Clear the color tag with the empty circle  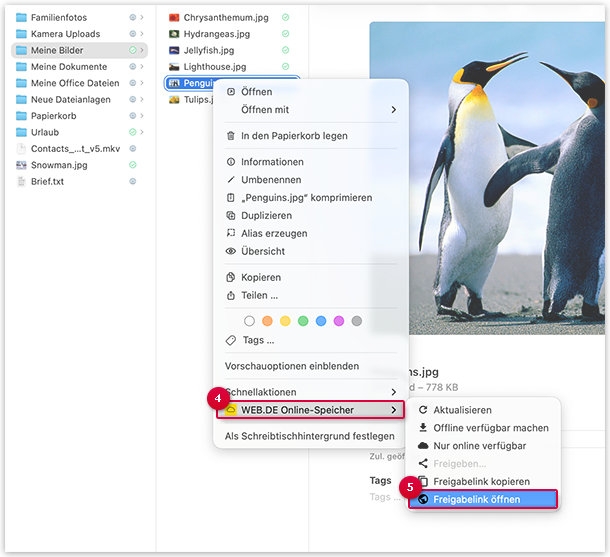tap(249, 321)
